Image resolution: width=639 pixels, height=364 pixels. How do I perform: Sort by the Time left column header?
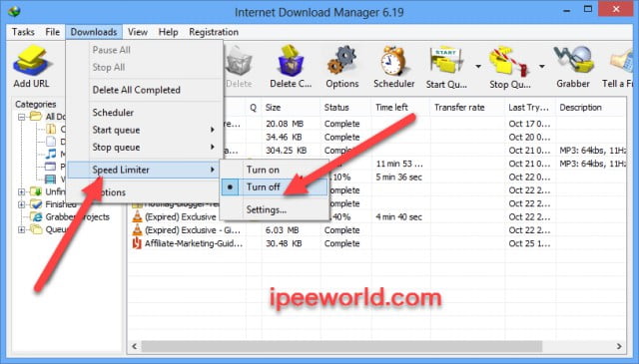[x=399, y=108]
